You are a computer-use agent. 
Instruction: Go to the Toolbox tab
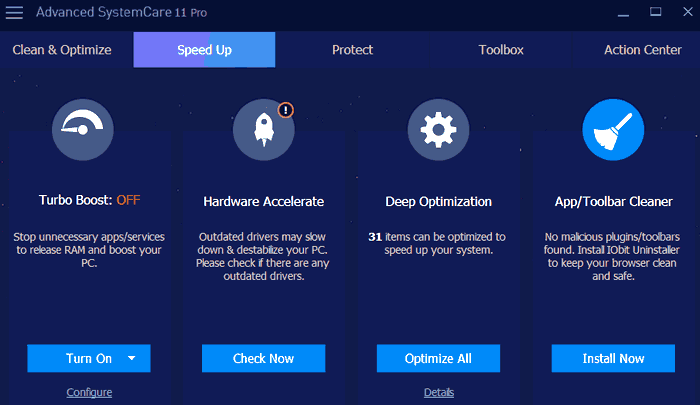[x=501, y=50]
